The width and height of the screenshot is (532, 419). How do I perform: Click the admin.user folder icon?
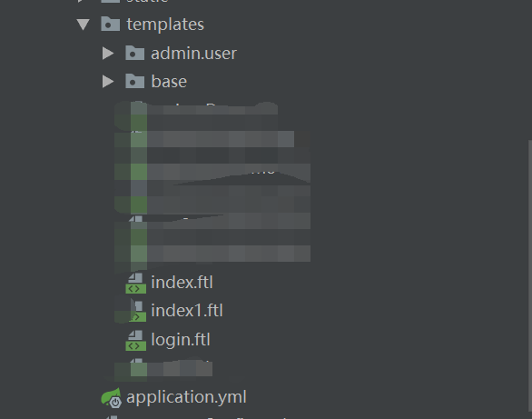tap(135, 53)
